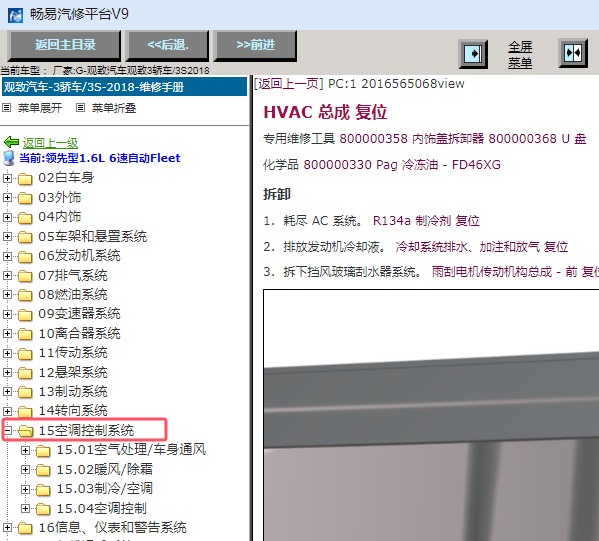The width and height of the screenshot is (599, 541).
Task: Expand the 05车架和悬置系统 node
Action: point(7,236)
